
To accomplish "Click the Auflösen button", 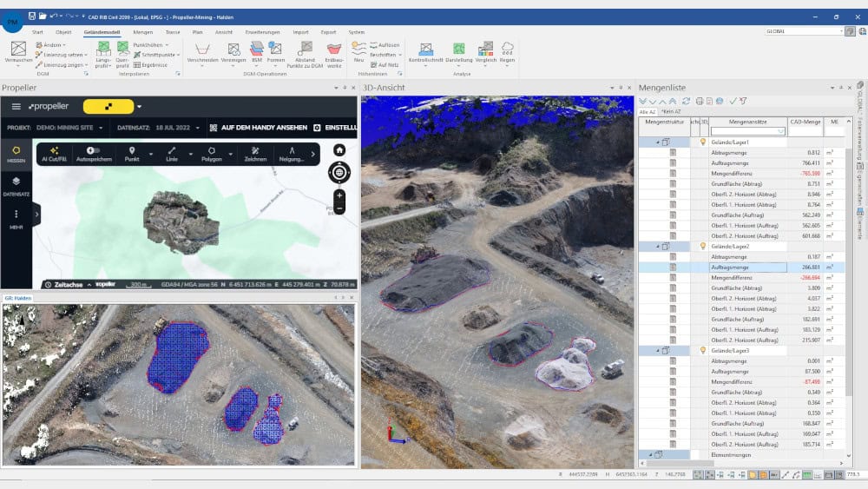I will click(x=385, y=45).
